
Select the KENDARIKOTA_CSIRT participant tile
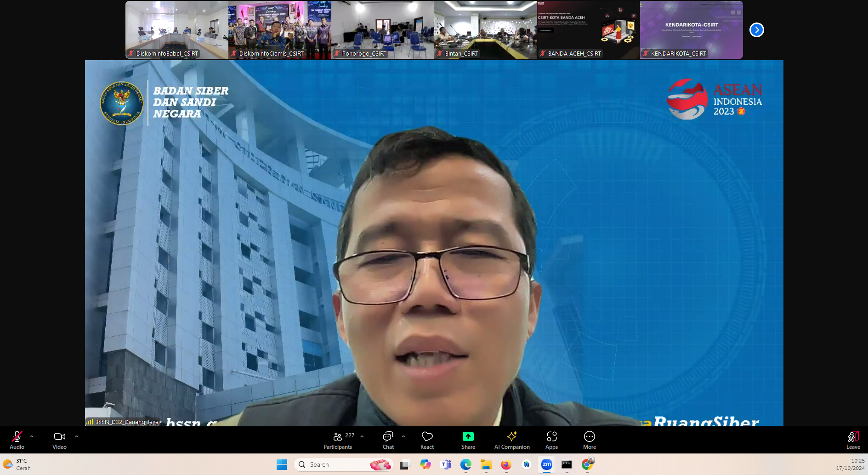[x=691, y=30]
